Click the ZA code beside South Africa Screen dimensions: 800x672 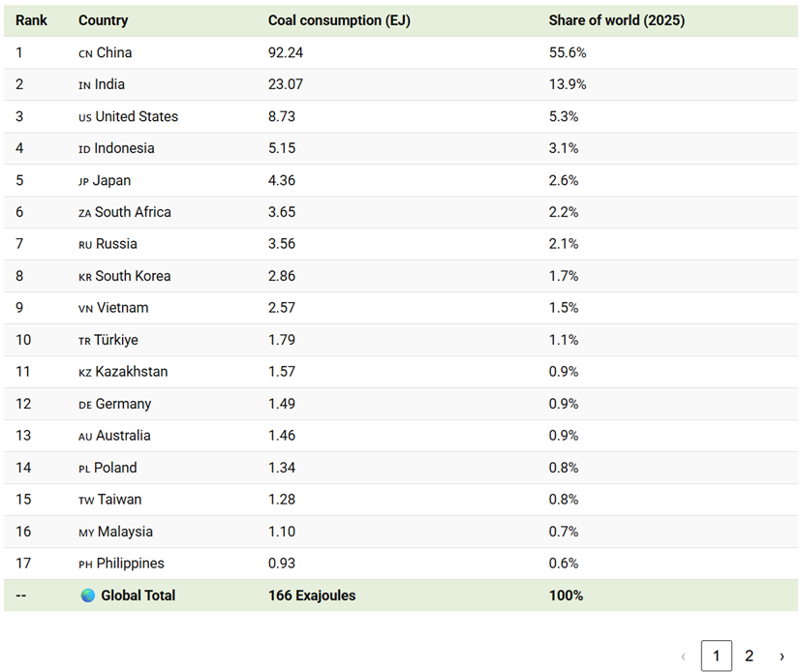pos(84,213)
